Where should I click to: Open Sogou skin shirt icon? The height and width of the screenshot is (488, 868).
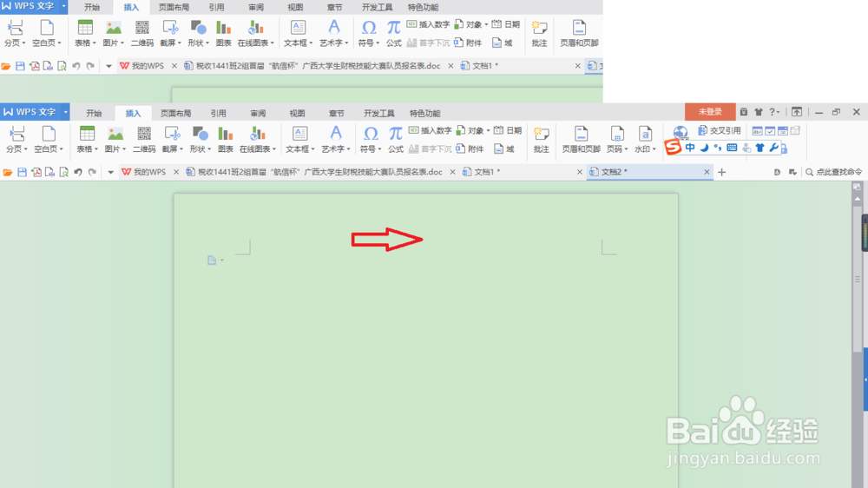(759, 148)
